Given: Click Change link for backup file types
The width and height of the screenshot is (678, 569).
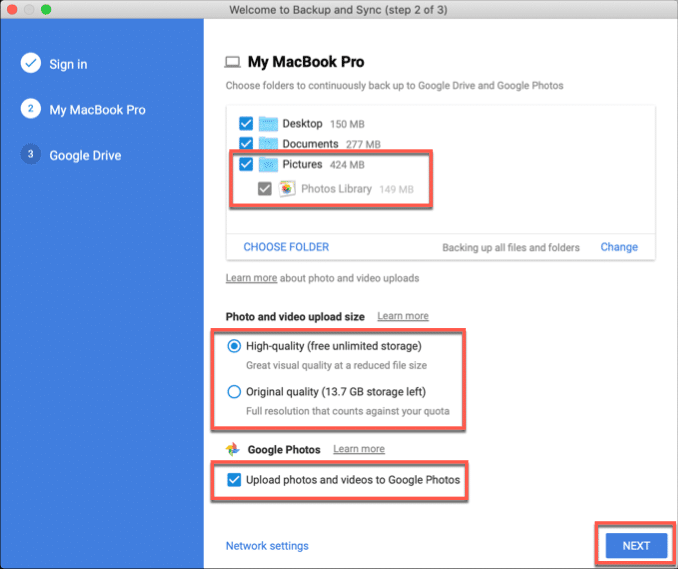Looking at the screenshot, I should (618, 247).
